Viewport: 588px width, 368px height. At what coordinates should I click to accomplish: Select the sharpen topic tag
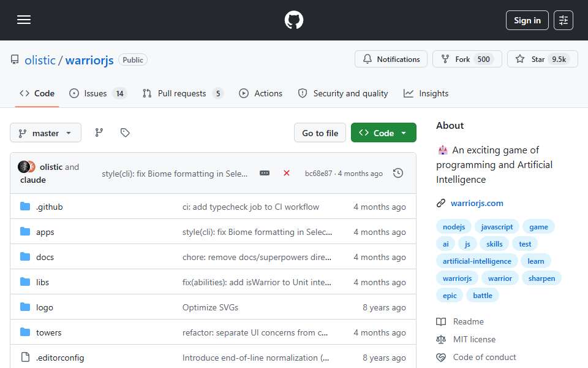pos(541,278)
